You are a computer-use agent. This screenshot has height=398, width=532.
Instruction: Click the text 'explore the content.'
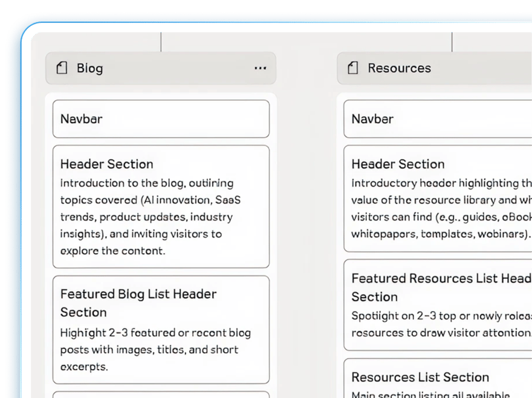[112, 251]
